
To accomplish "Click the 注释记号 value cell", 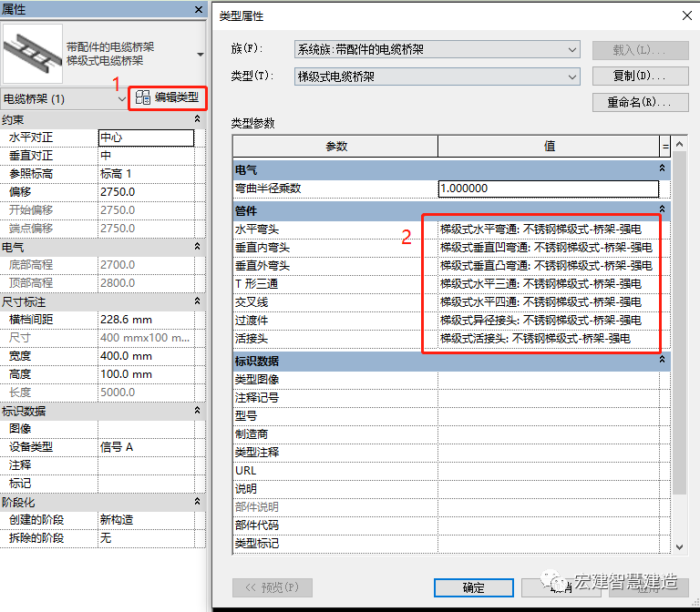I will [549, 398].
